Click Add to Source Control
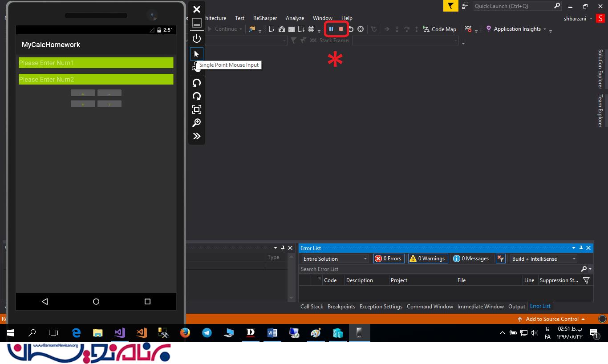This screenshot has height=364, width=608. pyautogui.click(x=552, y=319)
